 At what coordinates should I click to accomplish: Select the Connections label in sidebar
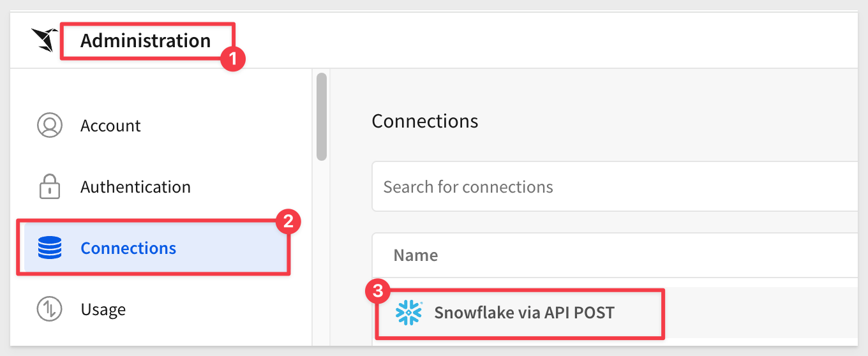[x=128, y=248]
